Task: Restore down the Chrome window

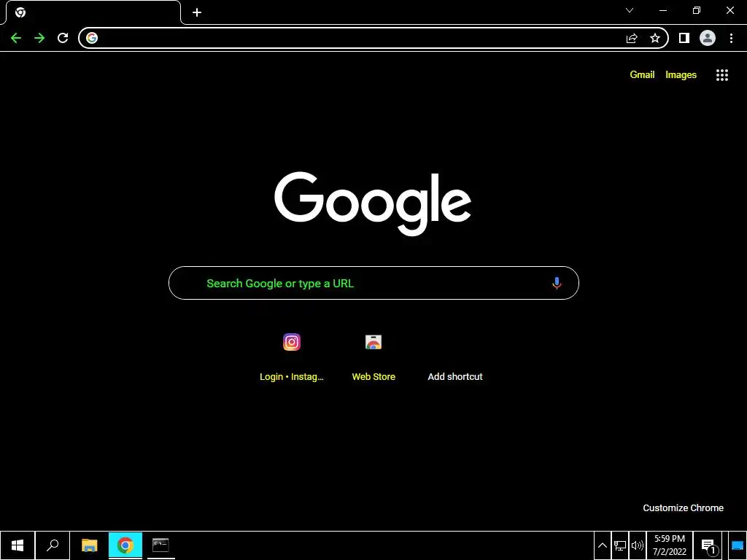Action: pos(697,10)
